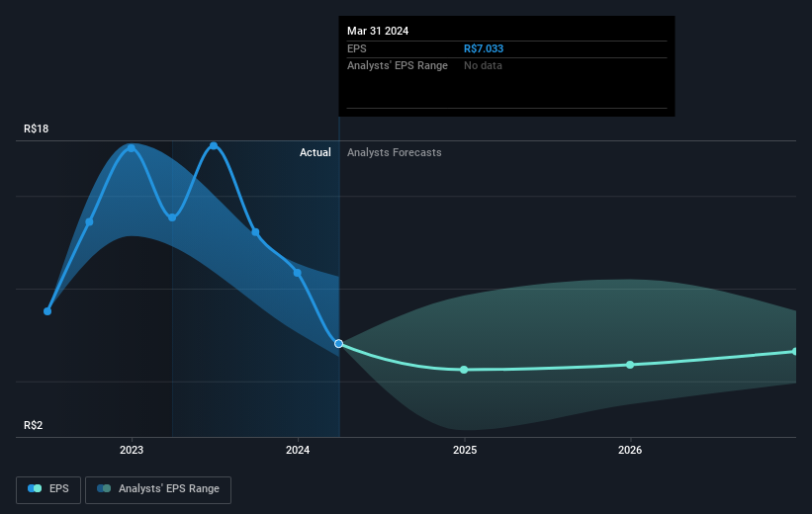Click the R$2 y-axis label
The image size is (812, 514).
tap(34, 425)
